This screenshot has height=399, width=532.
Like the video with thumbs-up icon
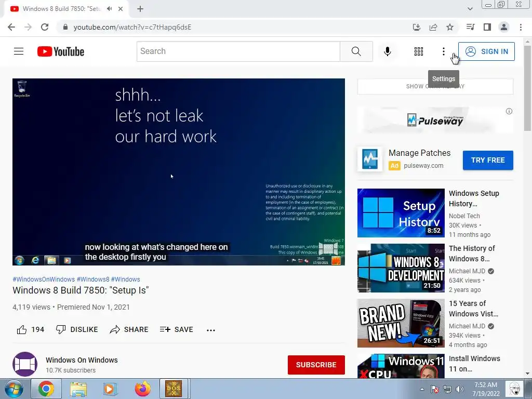tap(22, 329)
